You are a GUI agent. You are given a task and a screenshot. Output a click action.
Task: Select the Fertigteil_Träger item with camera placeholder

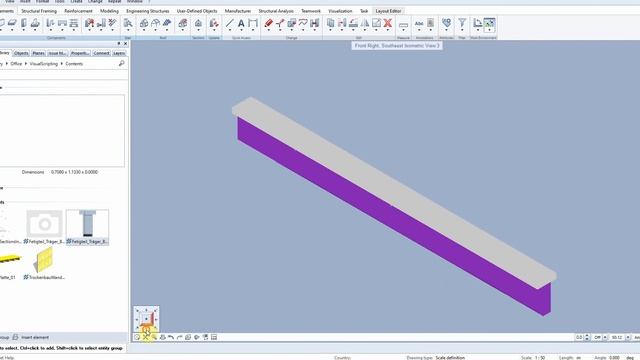click(44, 227)
